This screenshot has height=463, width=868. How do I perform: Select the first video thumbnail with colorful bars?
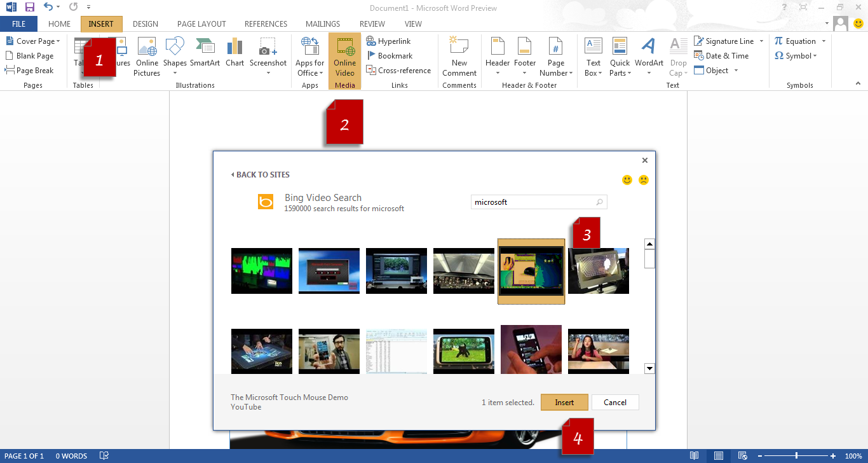262,271
